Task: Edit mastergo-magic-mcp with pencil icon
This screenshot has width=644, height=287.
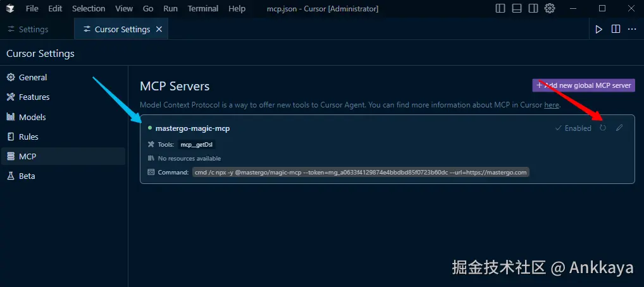Action: pyautogui.click(x=619, y=128)
